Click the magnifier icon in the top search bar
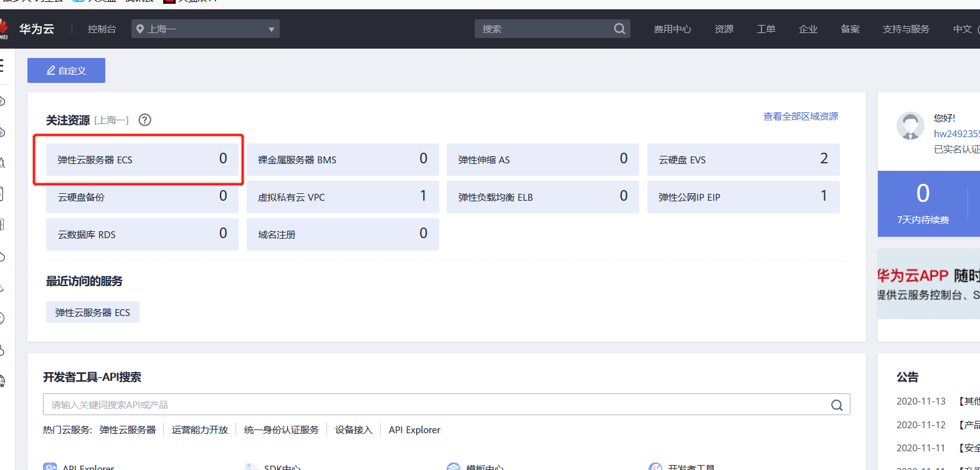980x470 pixels. click(x=619, y=29)
